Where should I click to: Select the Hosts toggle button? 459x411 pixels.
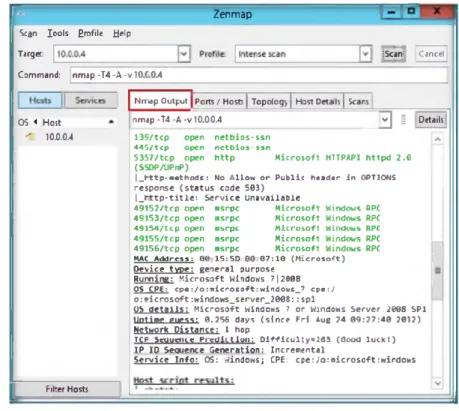(40, 100)
